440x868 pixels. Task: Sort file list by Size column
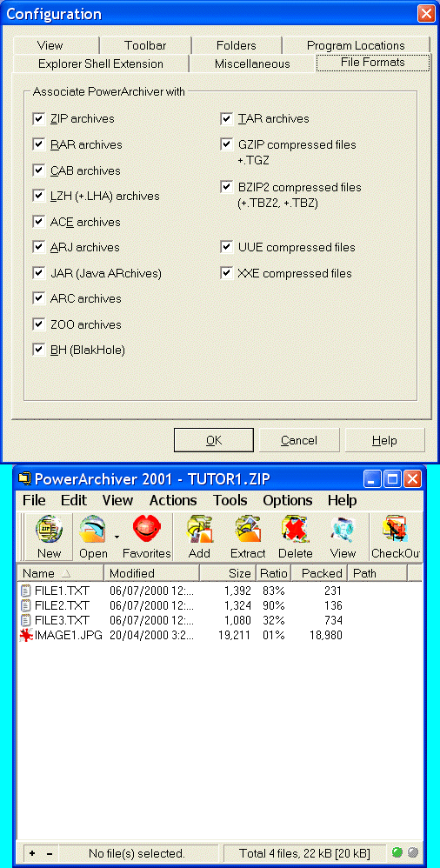(228, 573)
